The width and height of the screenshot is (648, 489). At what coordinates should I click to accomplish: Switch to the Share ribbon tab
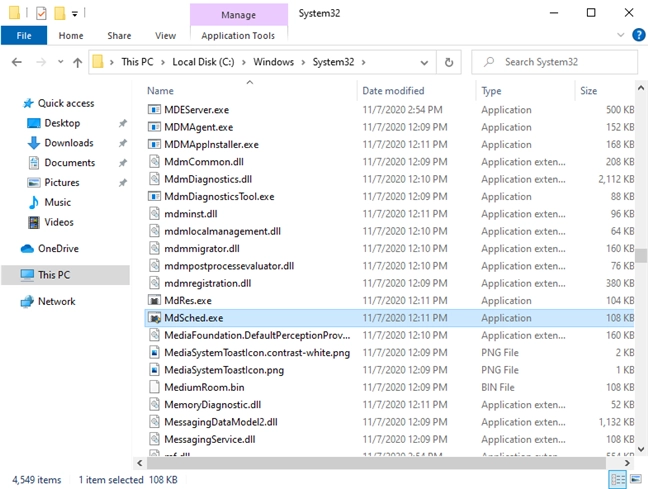pyautogui.click(x=119, y=36)
